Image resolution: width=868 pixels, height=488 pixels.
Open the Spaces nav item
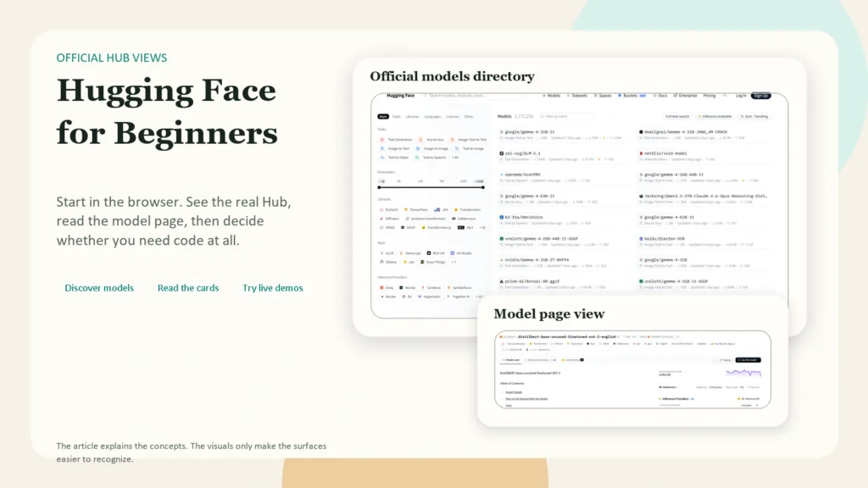pyautogui.click(x=603, y=96)
